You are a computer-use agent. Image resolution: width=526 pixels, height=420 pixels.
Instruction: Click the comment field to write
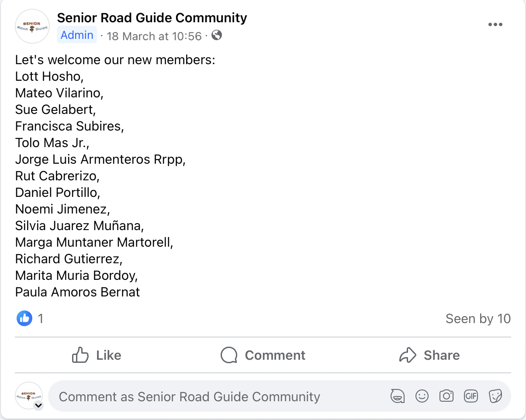[x=218, y=396]
